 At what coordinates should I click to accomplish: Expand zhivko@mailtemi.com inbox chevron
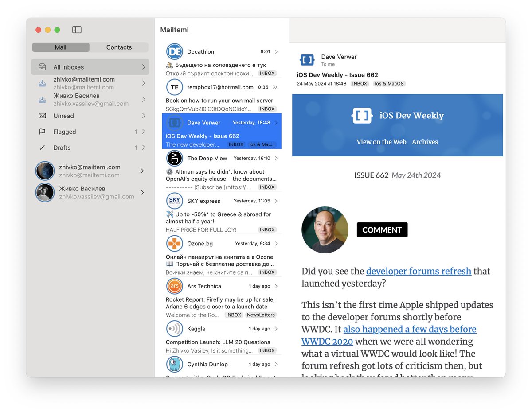[144, 83]
